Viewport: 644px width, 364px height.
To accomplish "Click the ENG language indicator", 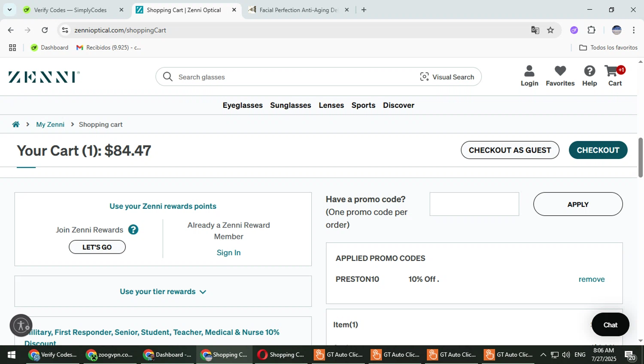I will click(580, 355).
